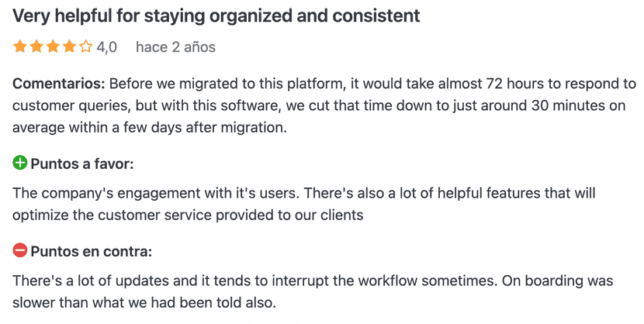Click the second orange rating star
Viewport: 644px width, 324px height.
pyautogui.click(x=36, y=47)
